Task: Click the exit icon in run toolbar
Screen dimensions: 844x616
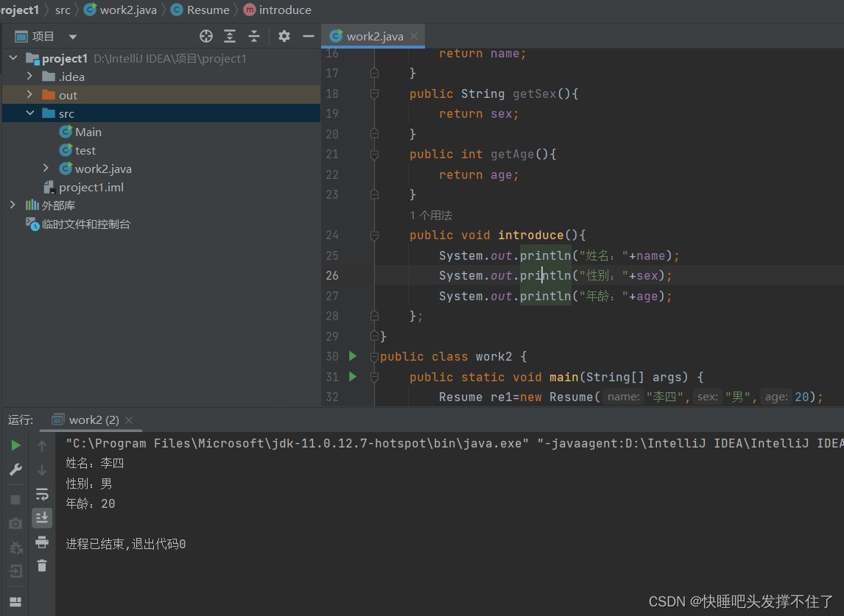Action: pyautogui.click(x=15, y=571)
